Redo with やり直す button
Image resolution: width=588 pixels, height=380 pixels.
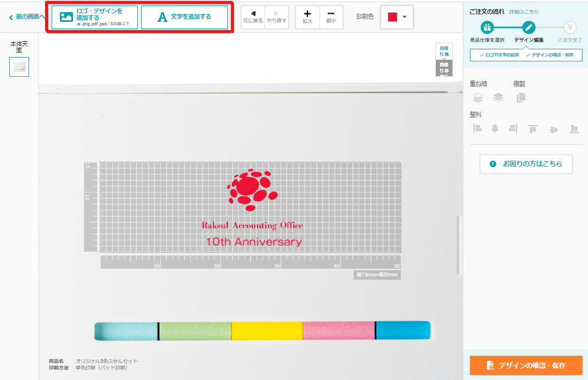coord(276,17)
